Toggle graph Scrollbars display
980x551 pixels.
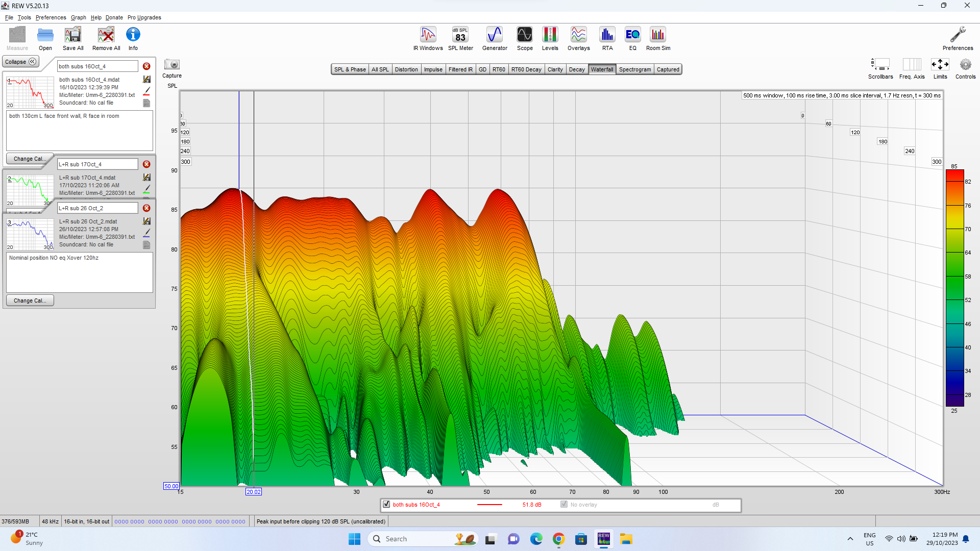point(880,65)
